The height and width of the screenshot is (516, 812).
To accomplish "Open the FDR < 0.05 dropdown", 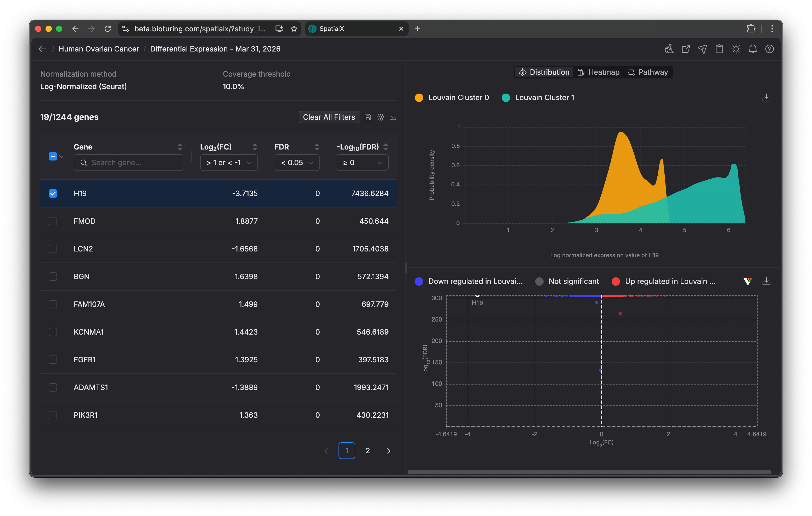I will click(297, 163).
